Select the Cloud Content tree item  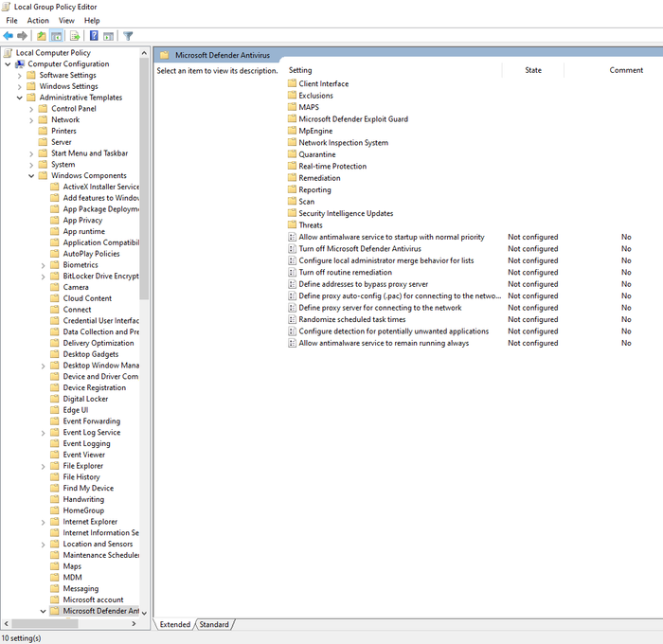click(x=87, y=298)
